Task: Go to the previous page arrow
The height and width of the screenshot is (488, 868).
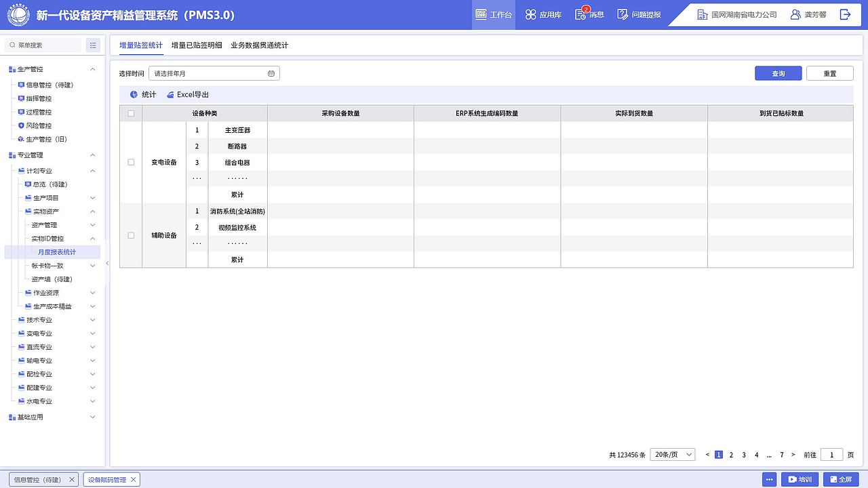Action: (707, 455)
